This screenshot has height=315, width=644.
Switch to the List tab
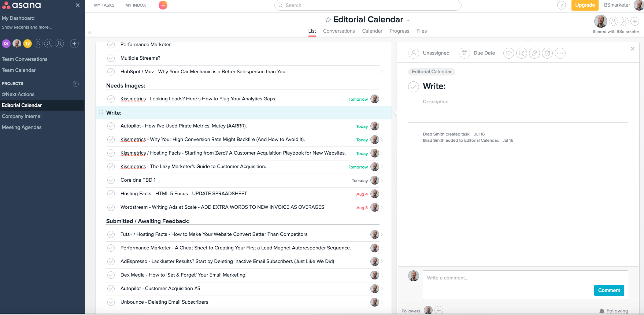(312, 31)
